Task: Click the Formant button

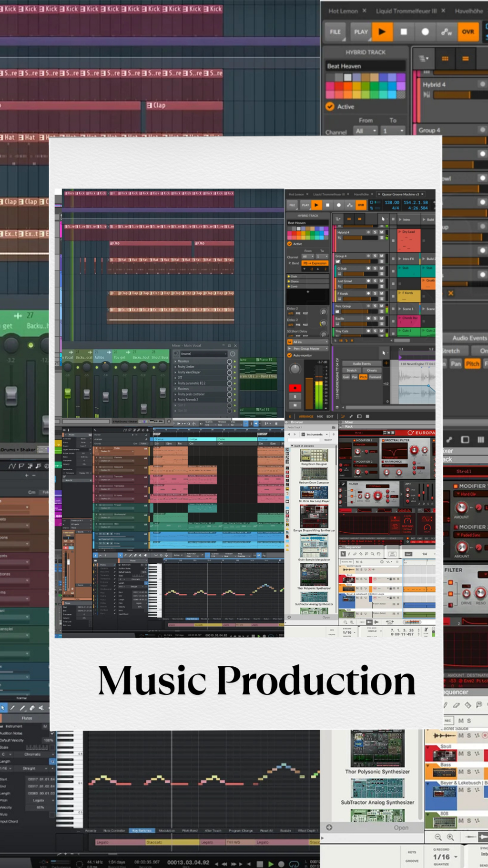Action: pyautogui.click(x=375, y=377)
